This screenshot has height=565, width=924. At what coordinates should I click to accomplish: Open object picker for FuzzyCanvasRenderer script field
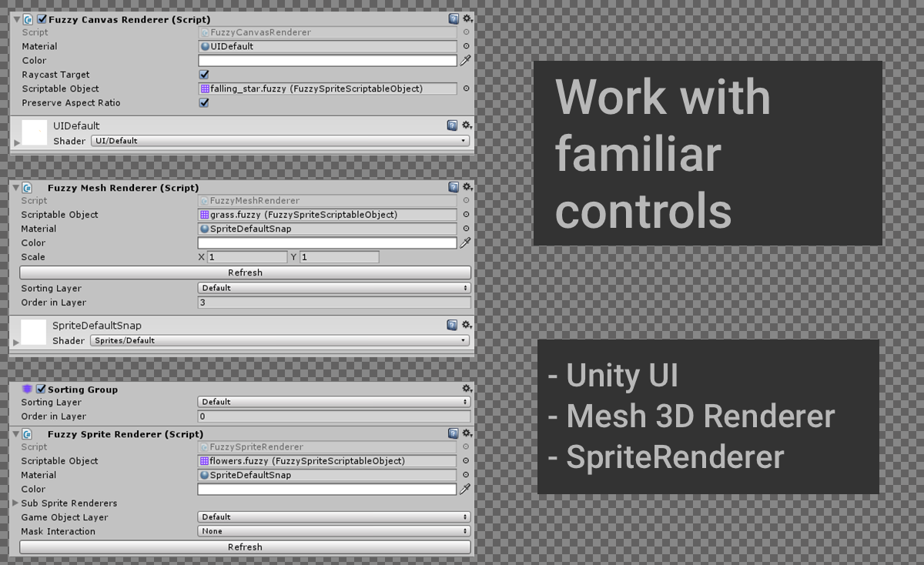pos(466,32)
